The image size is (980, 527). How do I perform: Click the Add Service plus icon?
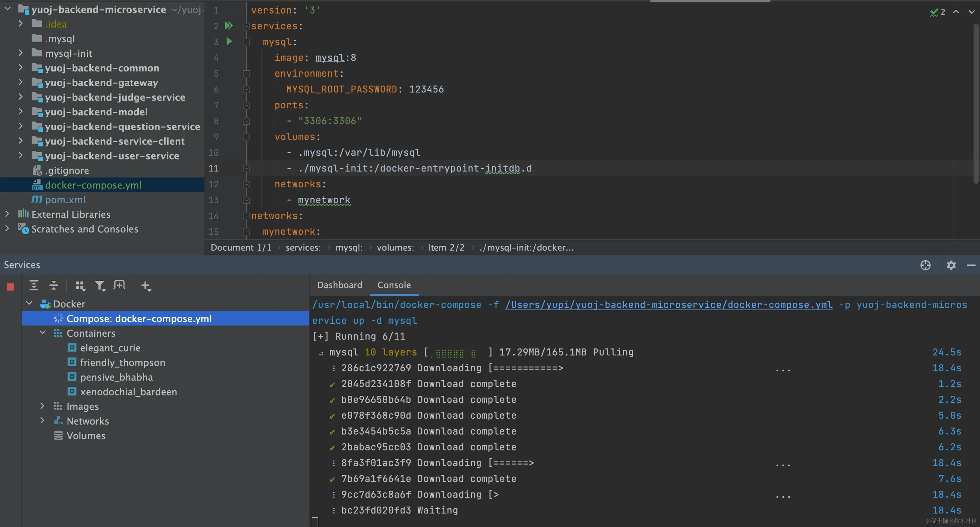click(146, 286)
